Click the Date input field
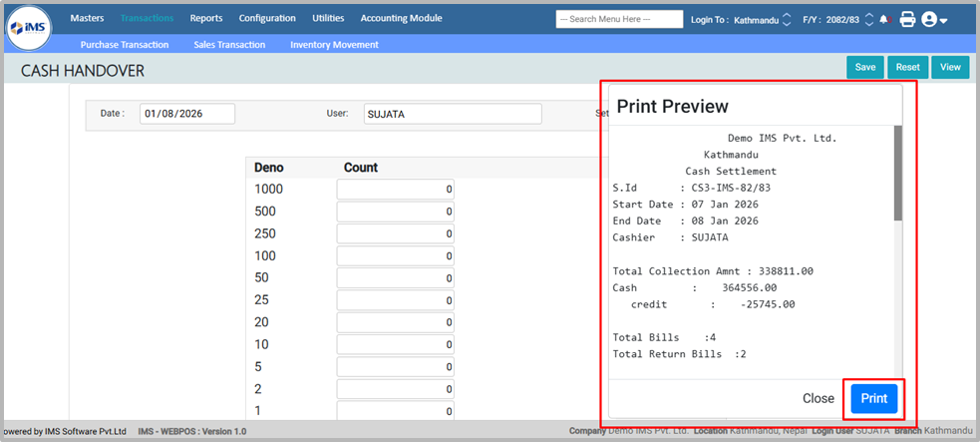980x442 pixels. (186, 114)
